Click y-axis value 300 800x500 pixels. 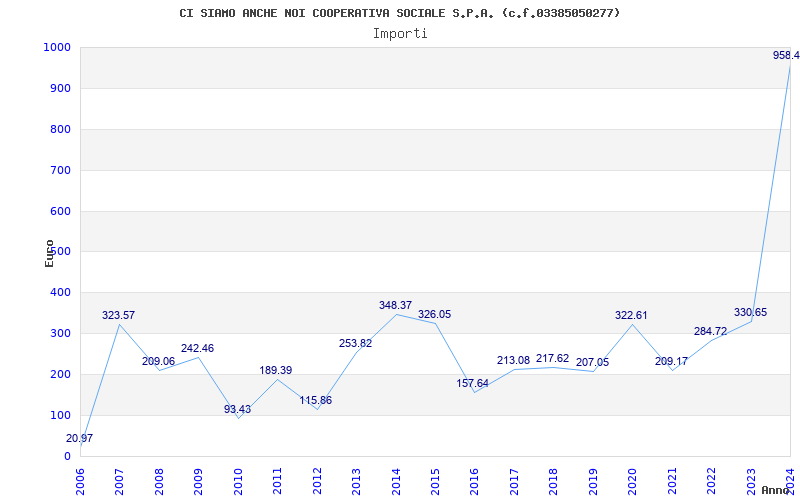[60, 334]
